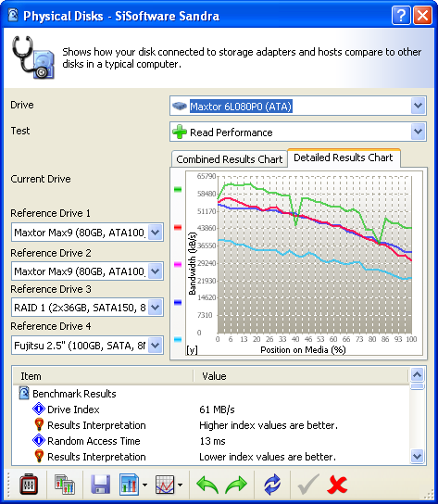Click the 13 ms value
Viewport: 438px width, 504px height.
[x=212, y=441]
